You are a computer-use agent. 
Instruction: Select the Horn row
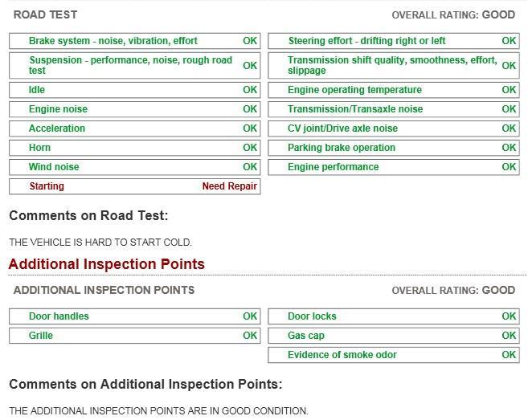pos(134,148)
